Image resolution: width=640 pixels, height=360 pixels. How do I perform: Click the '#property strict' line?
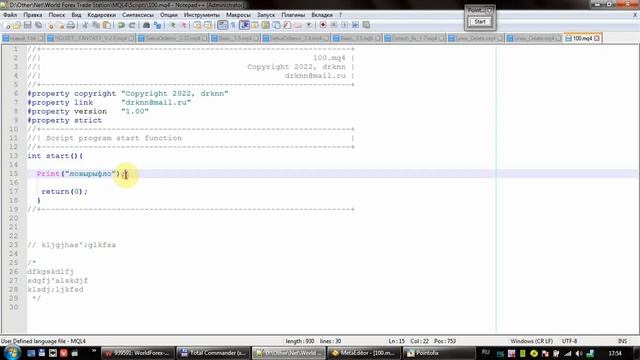(x=64, y=120)
